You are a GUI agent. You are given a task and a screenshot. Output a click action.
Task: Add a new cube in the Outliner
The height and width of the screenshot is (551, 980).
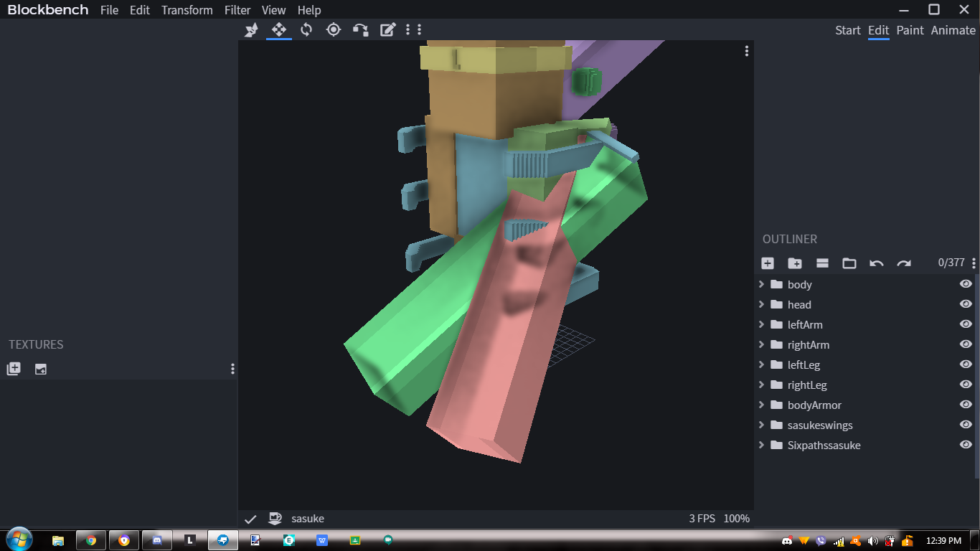(x=768, y=263)
